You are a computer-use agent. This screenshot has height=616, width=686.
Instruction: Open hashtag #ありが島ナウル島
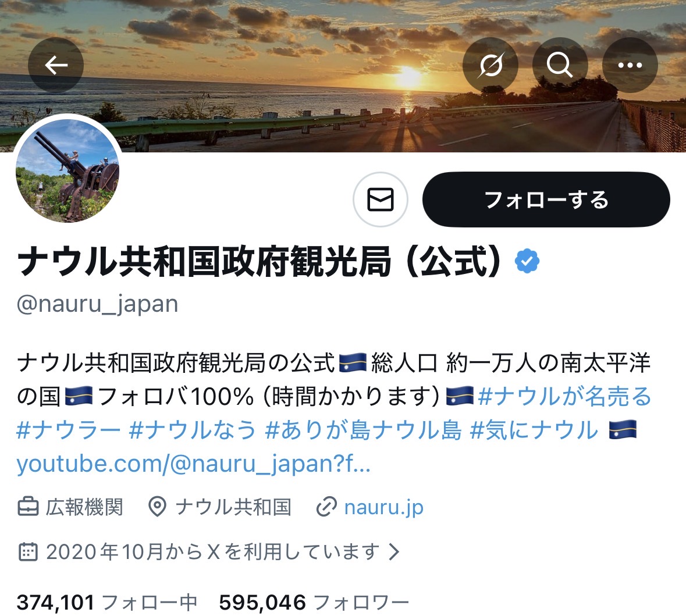[x=363, y=430]
